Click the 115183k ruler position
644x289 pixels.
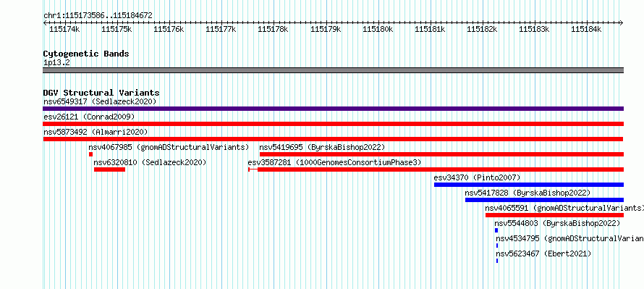pos(534,29)
